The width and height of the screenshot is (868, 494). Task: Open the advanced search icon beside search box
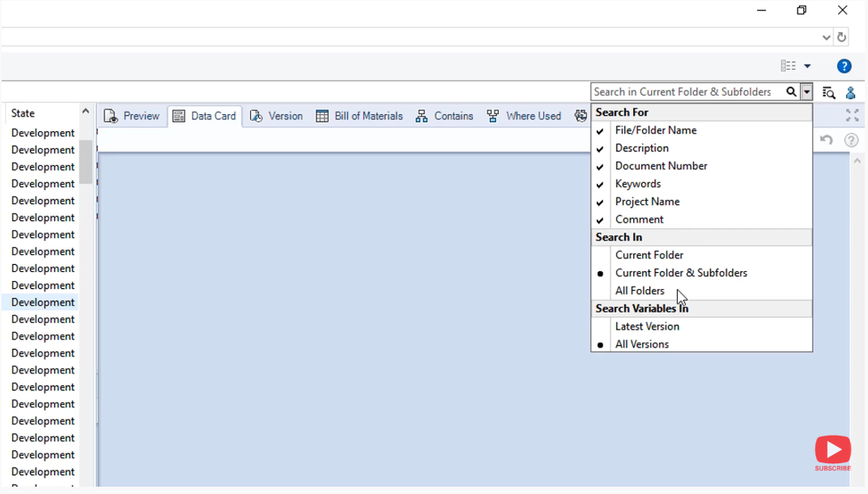click(828, 92)
